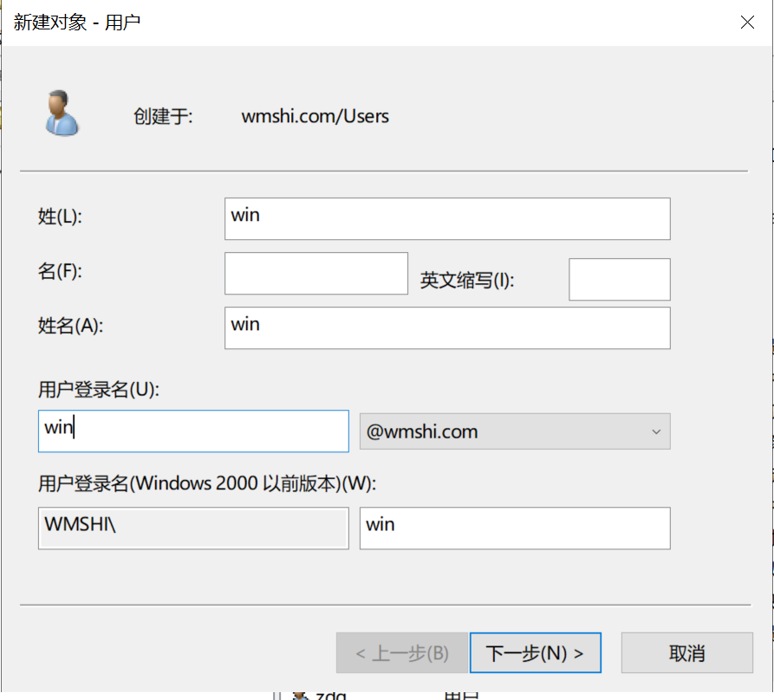Select the 姓名(A) full name field
Viewport: 774px width, 700px height.
[x=446, y=328]
